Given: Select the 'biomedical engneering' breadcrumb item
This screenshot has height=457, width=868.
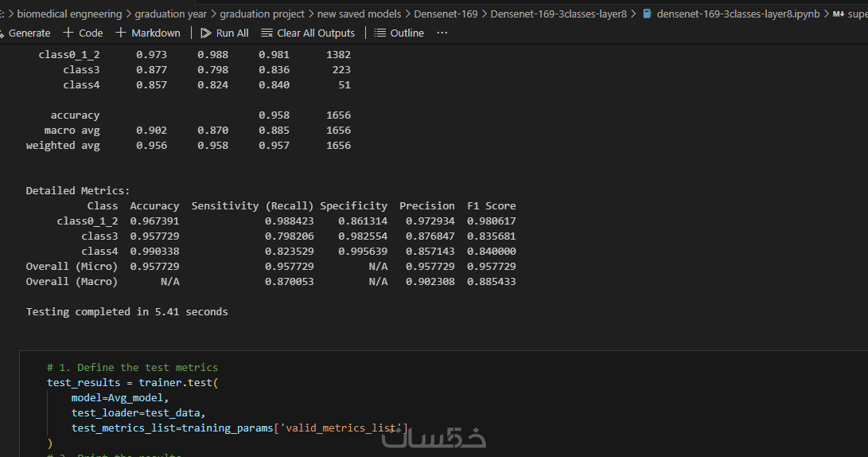Looking at the screenshot, I should [x=69, y=14].
